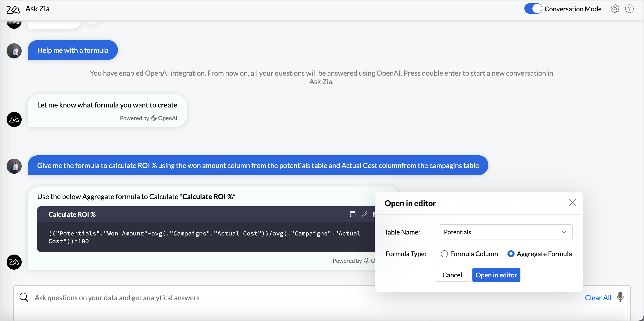
Task: Click Powered by OpenAI under Let me know
Action: click(x=149, y=118)
